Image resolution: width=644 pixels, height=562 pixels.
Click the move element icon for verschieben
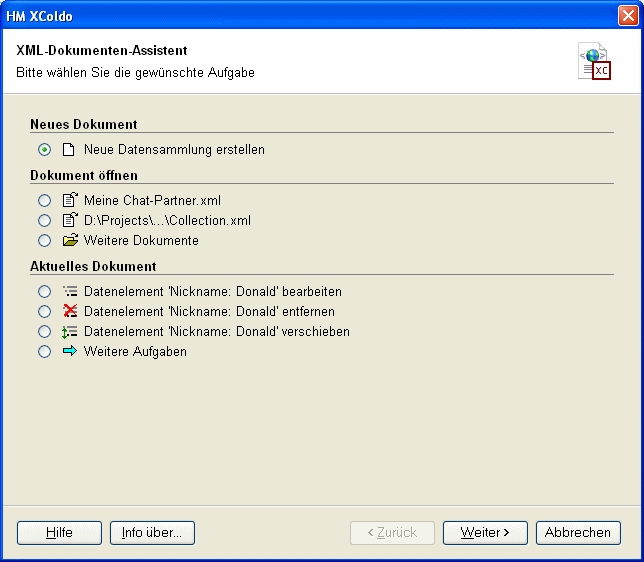point(69,332)
